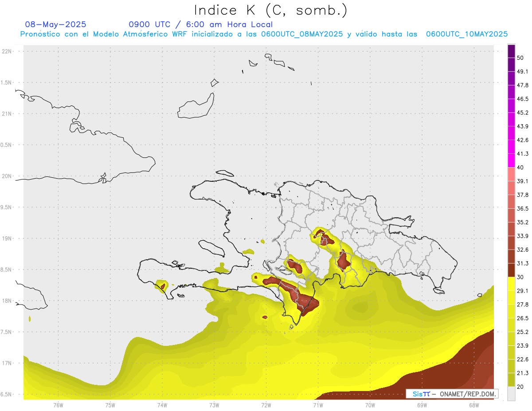The image size is (532, 411).
Task: Click legend value '30'
Action: pyautogui.click(x=520, y=277)
